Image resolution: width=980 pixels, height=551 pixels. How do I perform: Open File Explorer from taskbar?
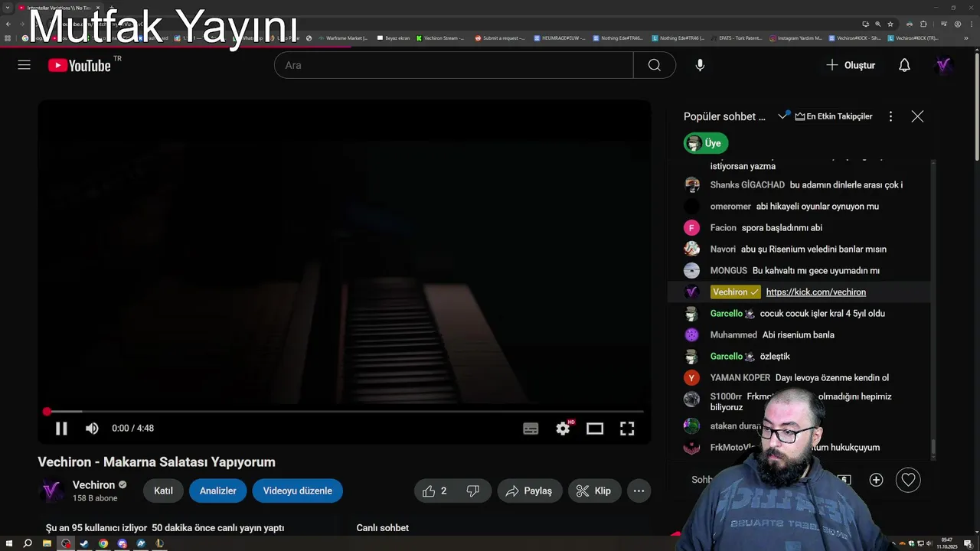point(47,544)
